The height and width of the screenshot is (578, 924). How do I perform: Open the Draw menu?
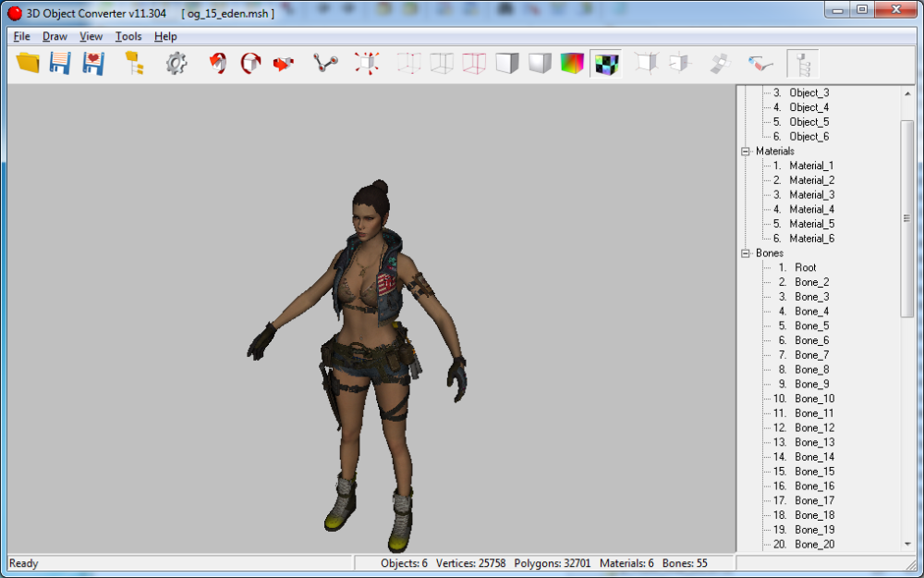tap(55, 37)
